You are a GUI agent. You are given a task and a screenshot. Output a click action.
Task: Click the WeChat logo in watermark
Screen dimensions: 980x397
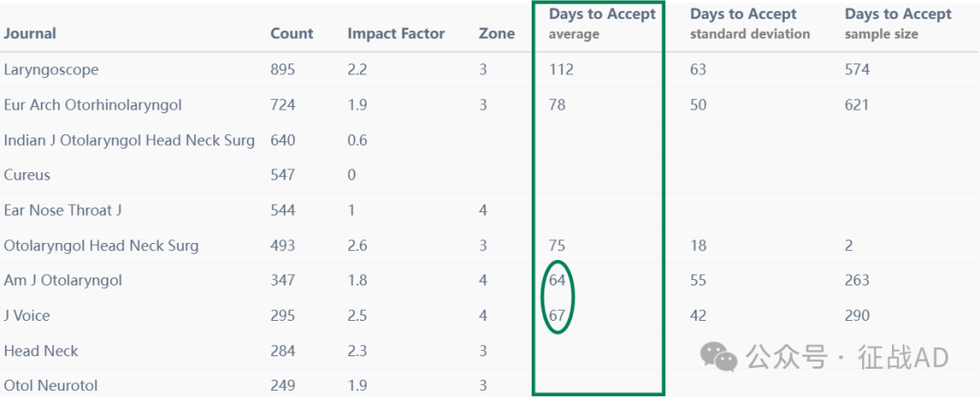(x=719, y=356)
